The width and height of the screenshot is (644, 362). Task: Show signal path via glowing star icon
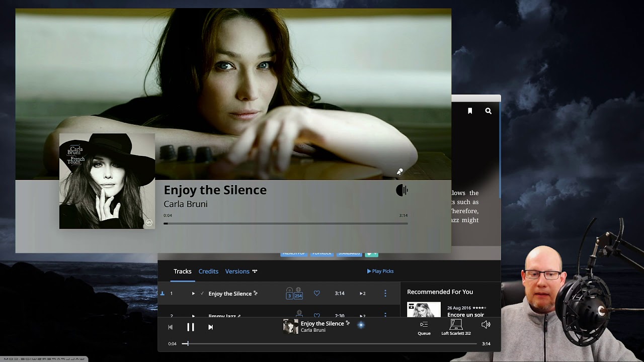[361, 325]
